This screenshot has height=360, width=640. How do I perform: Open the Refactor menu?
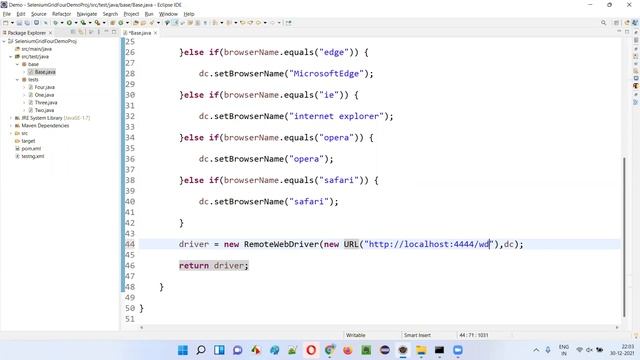click(x=62, y=14)
